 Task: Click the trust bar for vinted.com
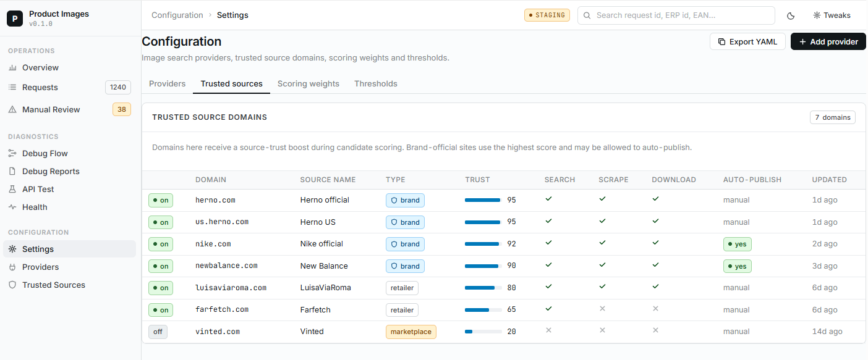483,332
